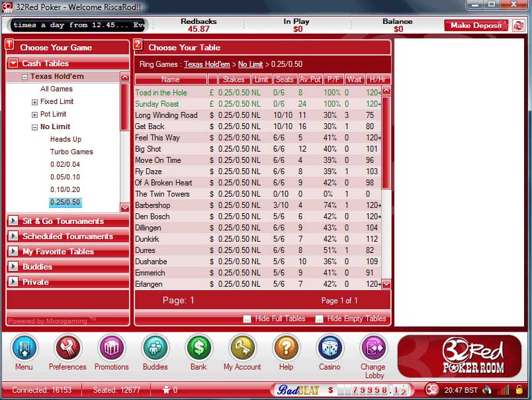Sort tables by Av.Pot column header
532x400 pixels.
tap(310, 79)
